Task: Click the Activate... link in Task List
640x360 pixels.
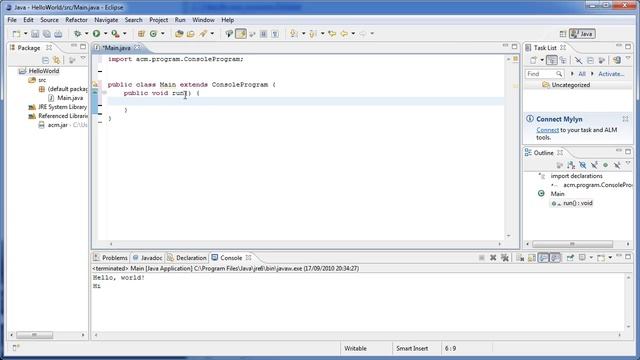Action: pos(611,74)
